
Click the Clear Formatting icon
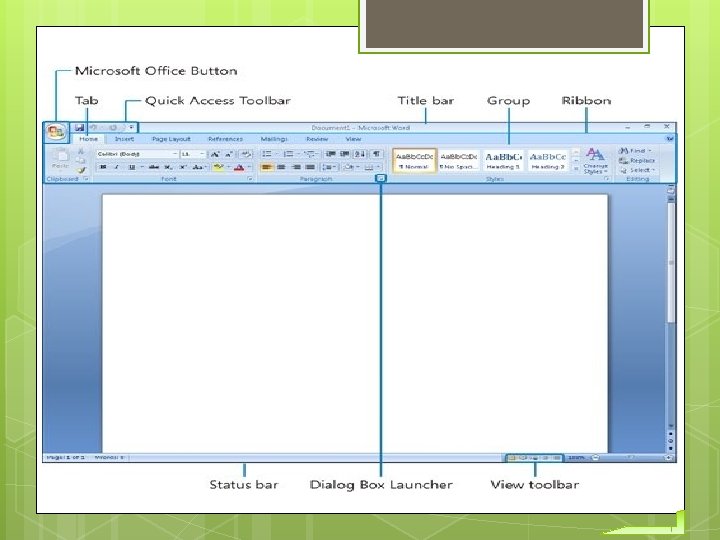point(246,154)
